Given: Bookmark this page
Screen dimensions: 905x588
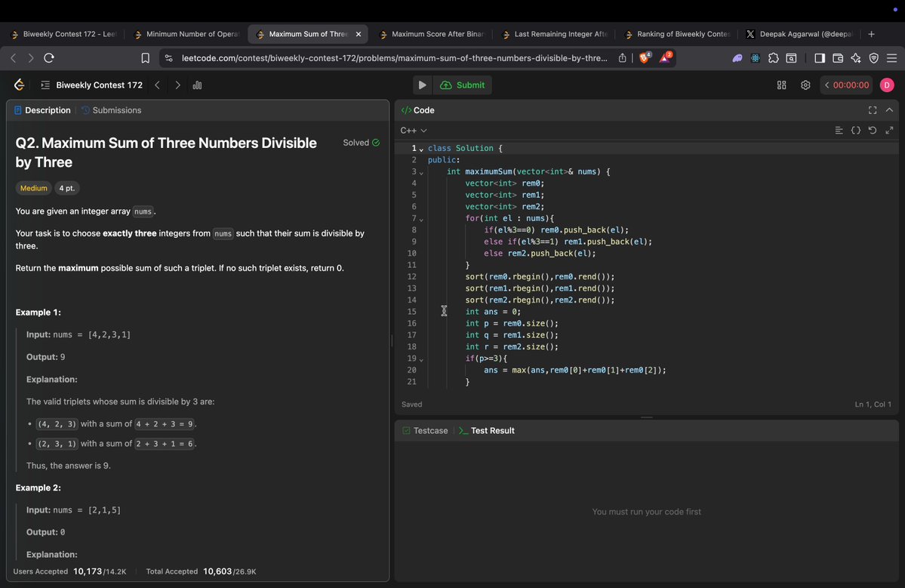Looking at the screenshot, I should (x=145, y=57).
